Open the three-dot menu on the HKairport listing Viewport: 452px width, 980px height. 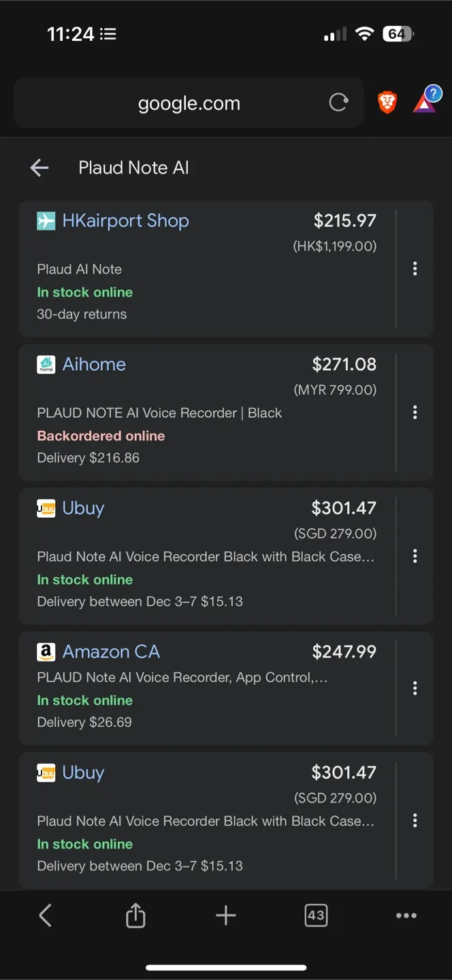click(x=415, y=268)
